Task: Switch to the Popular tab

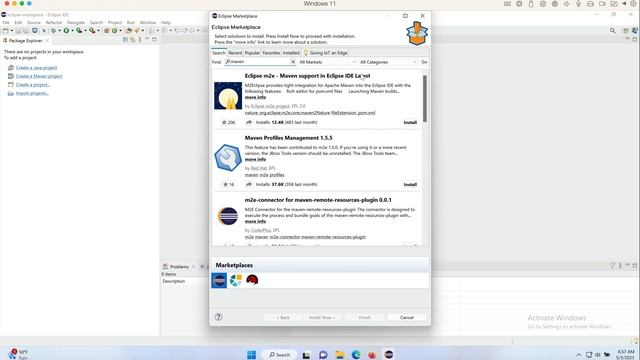Action: [252, 53]
